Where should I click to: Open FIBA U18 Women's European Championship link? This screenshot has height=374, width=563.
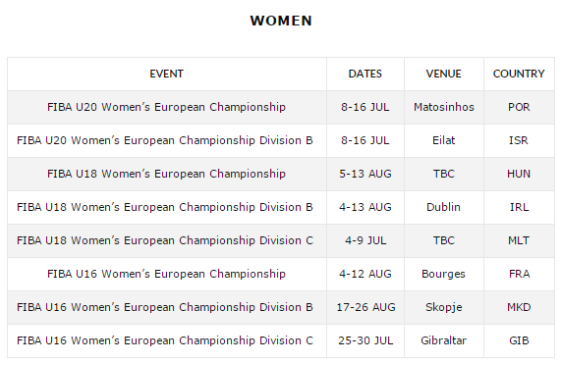(x=166, y=174)
